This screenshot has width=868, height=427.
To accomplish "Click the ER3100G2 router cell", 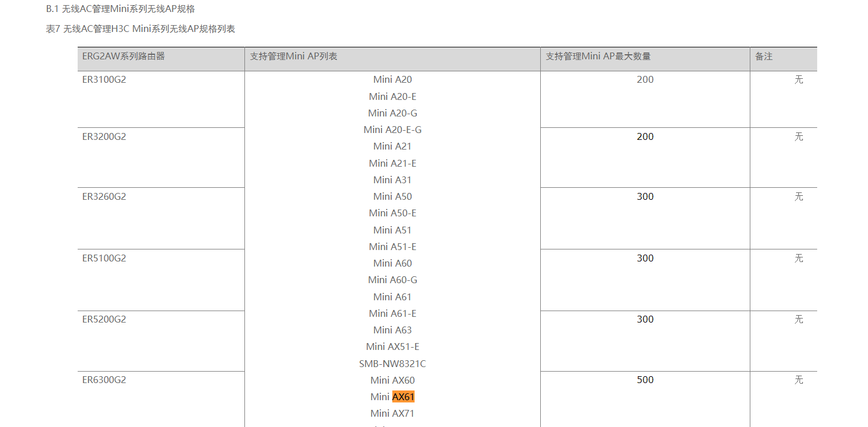I will (104, 80).
